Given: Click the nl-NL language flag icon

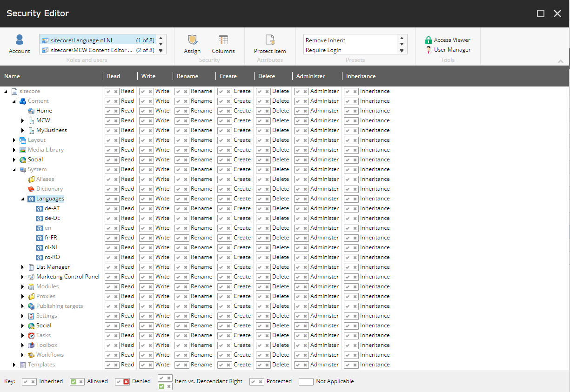Looking at the screenshot, I should point(40,247).
